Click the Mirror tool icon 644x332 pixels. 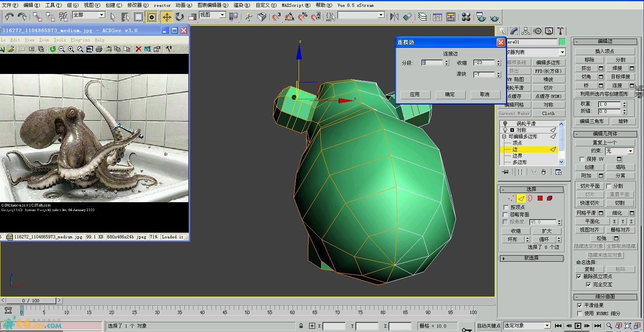(x=394, y=17)
